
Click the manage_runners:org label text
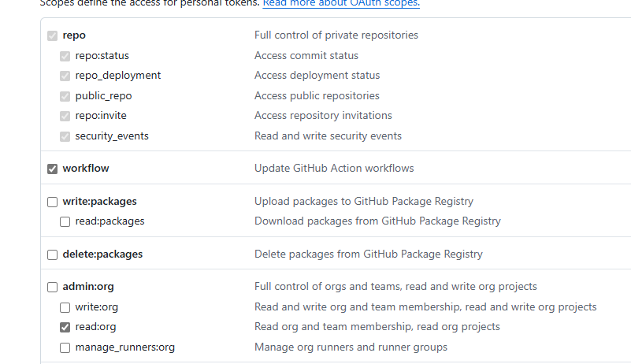(124, 347)
